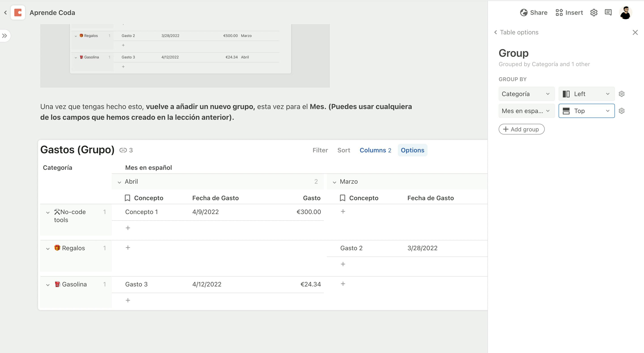Screen dimensions: 644x353
Task: Open settings gear for Mes en español group
Action: (621, 111)
